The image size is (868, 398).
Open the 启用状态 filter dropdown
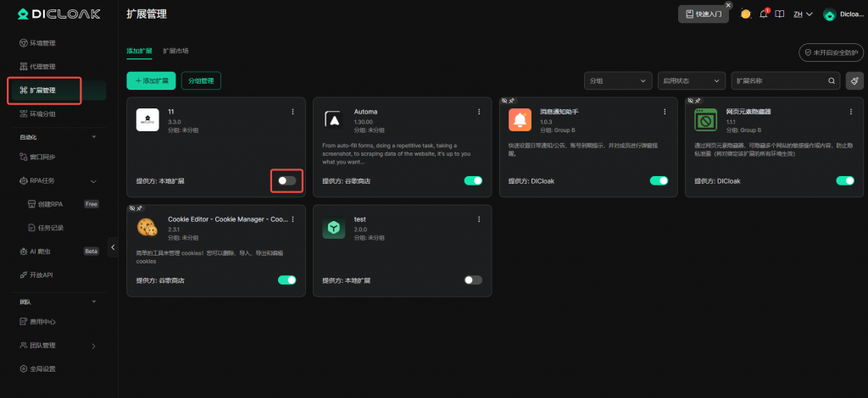691,80
